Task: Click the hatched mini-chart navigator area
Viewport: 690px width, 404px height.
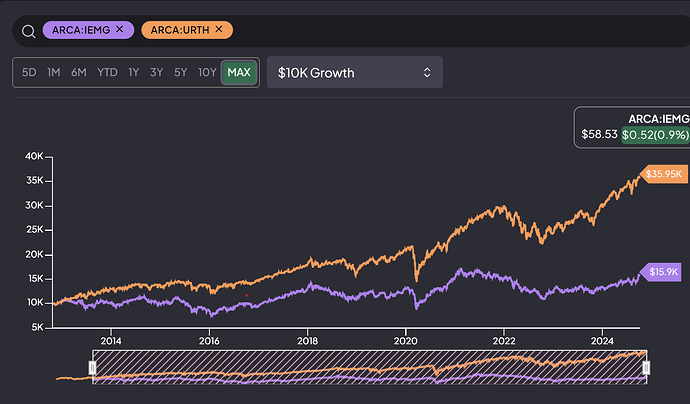Action: 368,366
